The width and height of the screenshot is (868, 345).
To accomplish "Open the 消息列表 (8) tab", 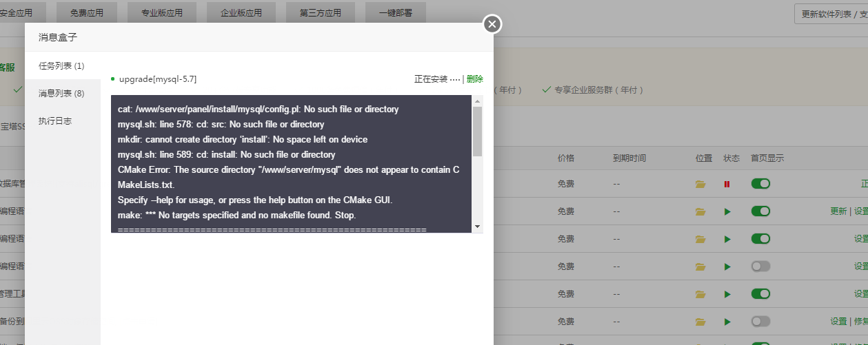I will (62, 93).
